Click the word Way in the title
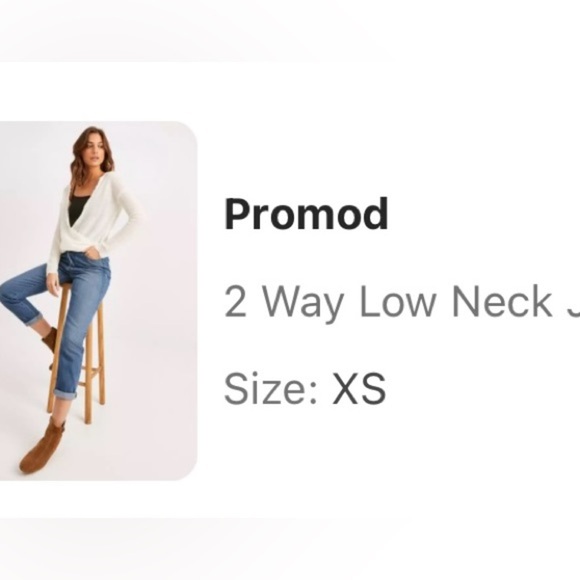580x580 pixels. click(302, 303)
